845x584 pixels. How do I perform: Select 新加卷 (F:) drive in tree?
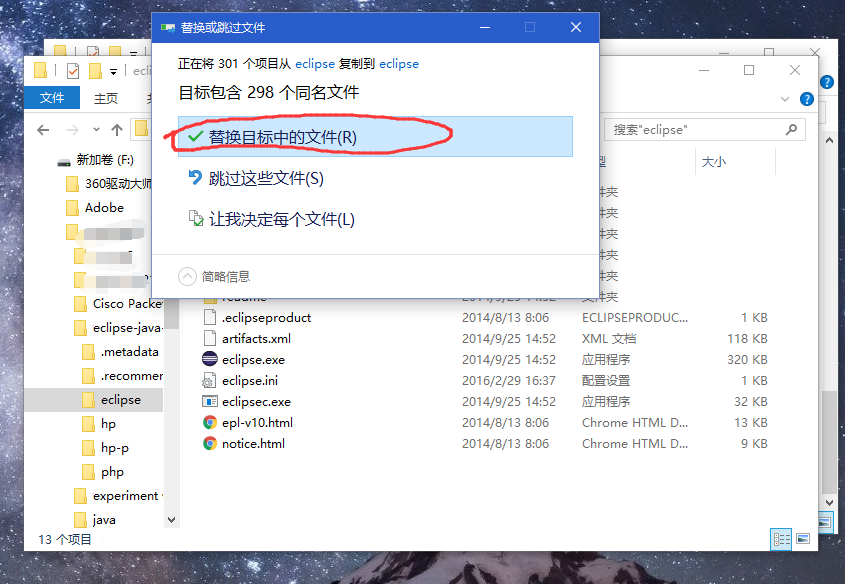[x=95, y=160]
